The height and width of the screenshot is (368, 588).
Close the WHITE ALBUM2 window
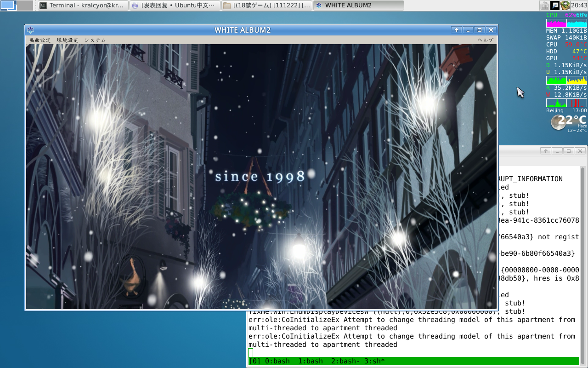[x=491, y=30]
